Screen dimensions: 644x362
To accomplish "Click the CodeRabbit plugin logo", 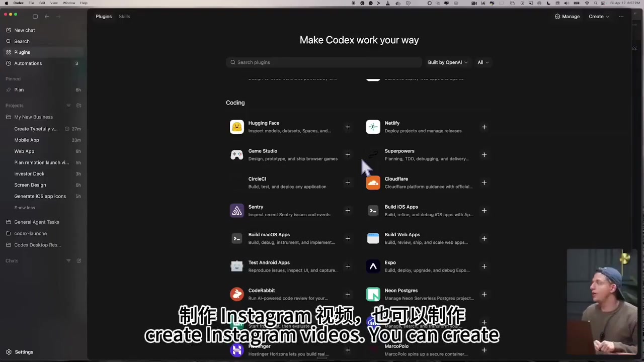I will (237, 294).
